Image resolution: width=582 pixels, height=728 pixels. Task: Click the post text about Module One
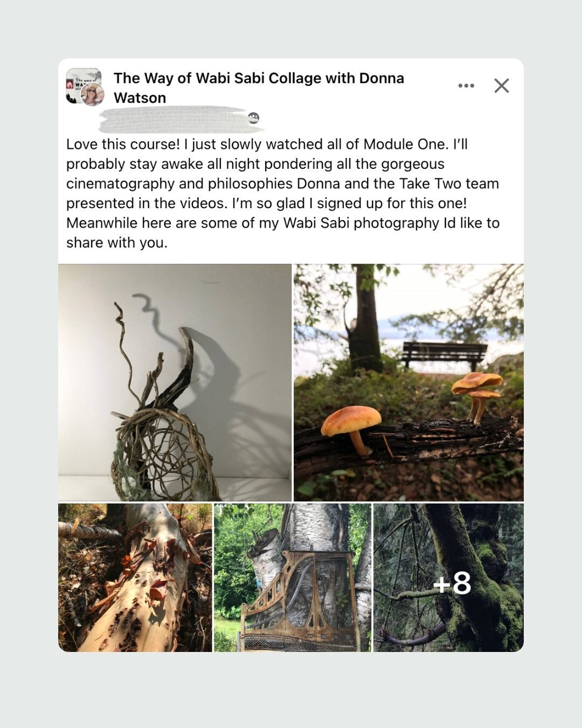283,194
